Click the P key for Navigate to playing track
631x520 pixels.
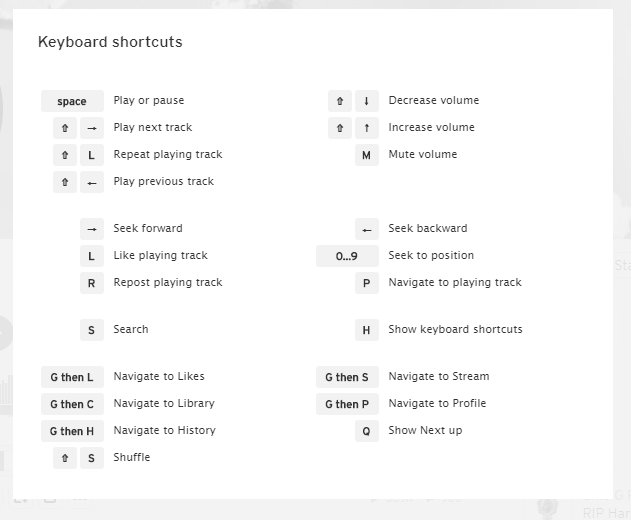pyautogui.click(x=366, y=283)
